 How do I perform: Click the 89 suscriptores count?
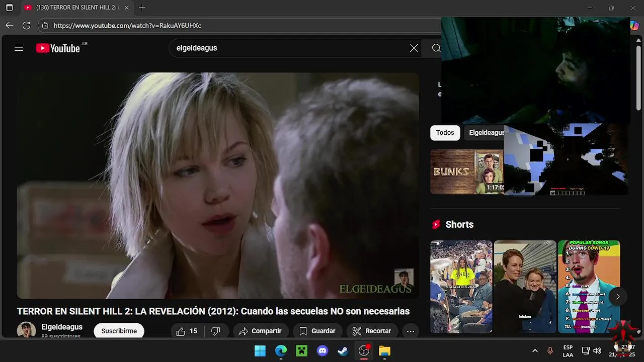point(61,336)
